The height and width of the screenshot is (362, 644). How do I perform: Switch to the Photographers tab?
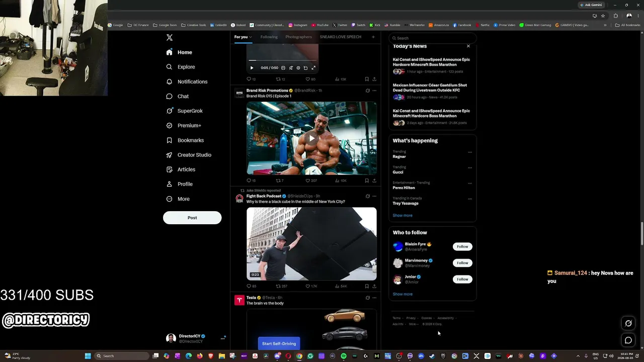pyautogui.click(x=299, y=37)
